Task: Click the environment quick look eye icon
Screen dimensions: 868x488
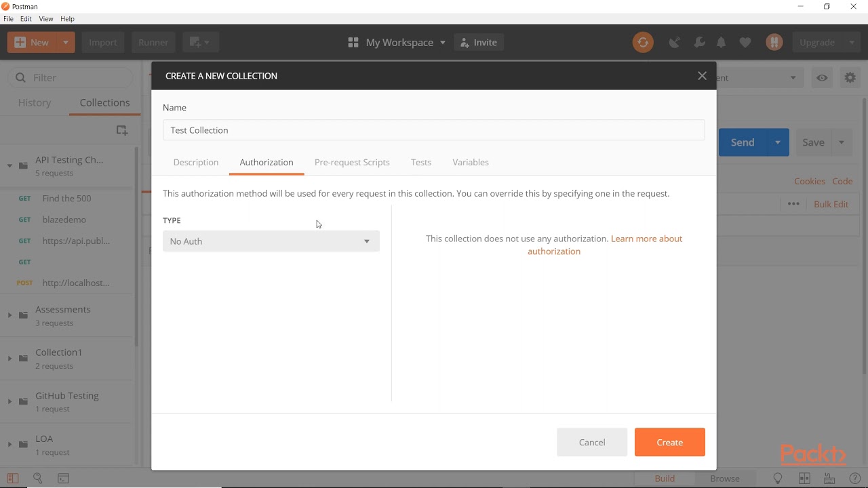Action: tap(822, 78)
